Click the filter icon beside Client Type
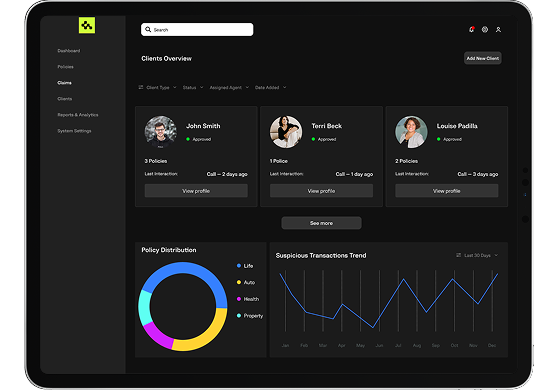Screen dimensions: 560x391 [141, 87]
